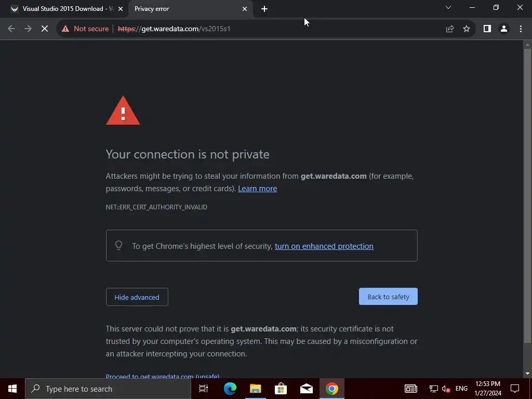Close the Visual Studio 2015 Download tab
532x399 pixels.
[x=121, y=9]
